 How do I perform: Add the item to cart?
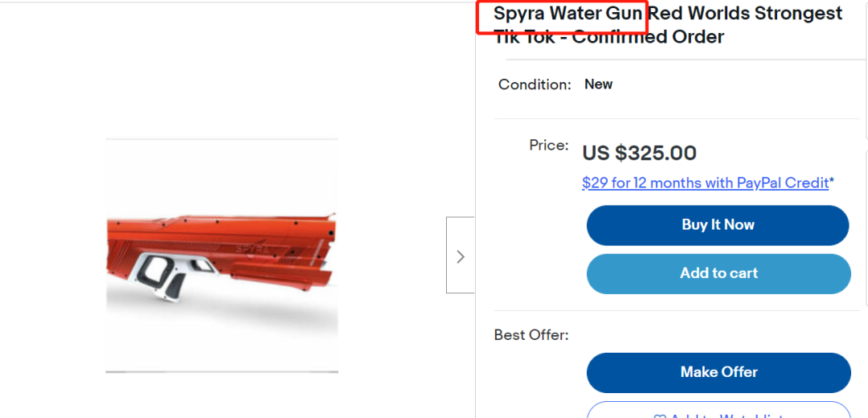[x=718, y=273]
